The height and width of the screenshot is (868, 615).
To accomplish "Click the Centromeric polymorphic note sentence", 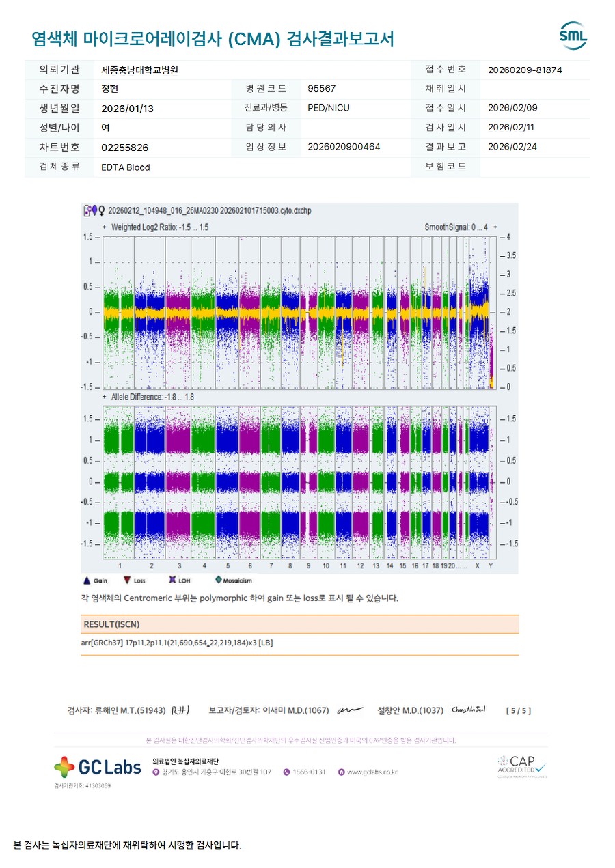I will coord(239,598).
